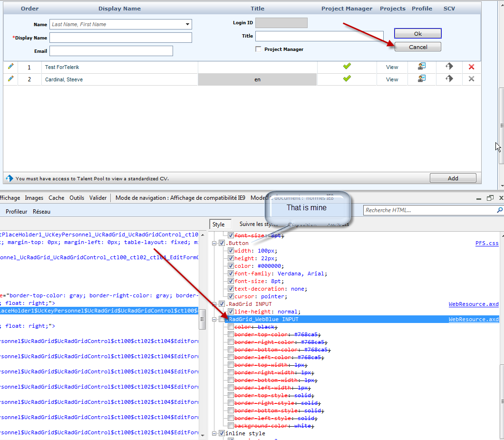Edit row 1 Test ForTelerik pencil icon
Screen dimensions: 504x440
pyautogui.click(x=10, y=66)
